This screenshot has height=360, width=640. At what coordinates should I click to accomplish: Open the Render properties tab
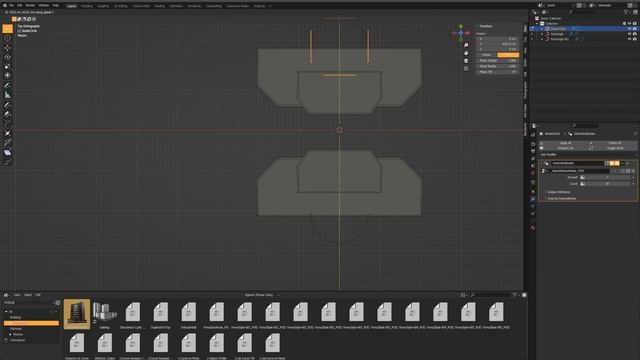click(x=533, y=144)
